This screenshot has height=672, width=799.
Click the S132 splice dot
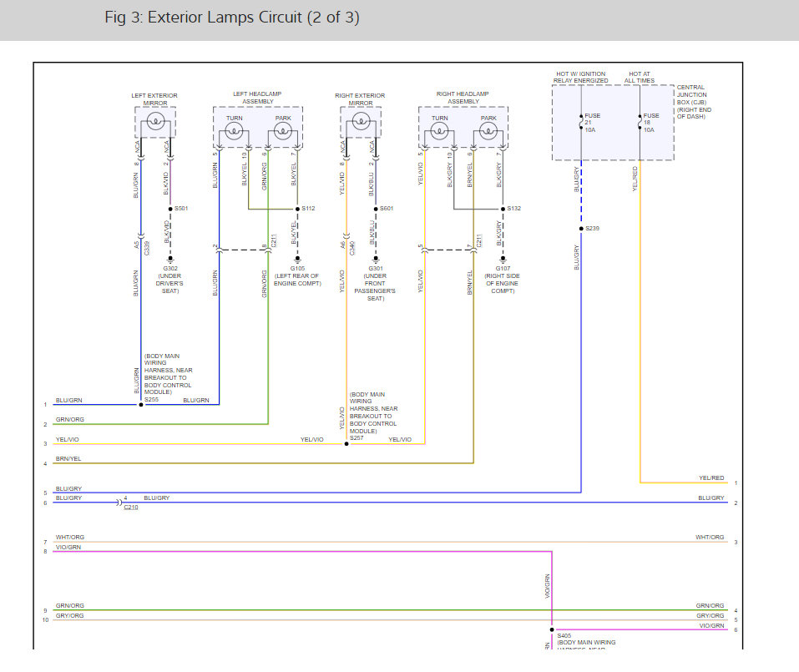[503, 209]
